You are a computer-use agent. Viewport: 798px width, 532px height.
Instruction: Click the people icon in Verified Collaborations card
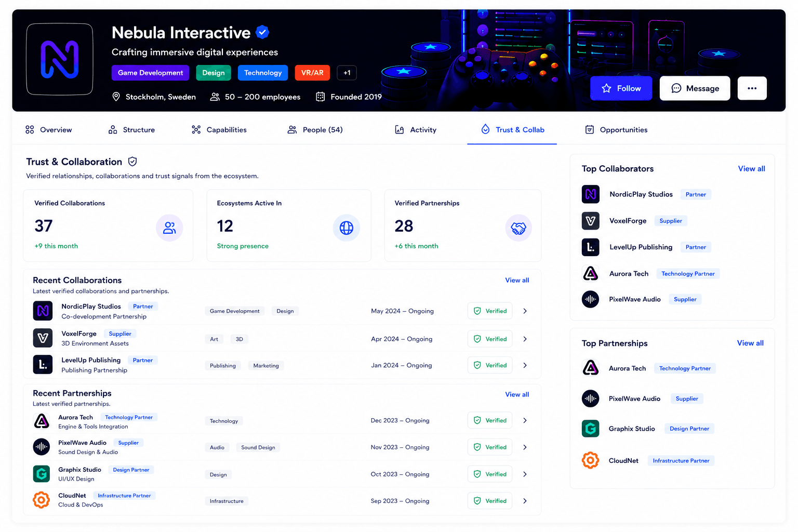(x=169, y=228)
